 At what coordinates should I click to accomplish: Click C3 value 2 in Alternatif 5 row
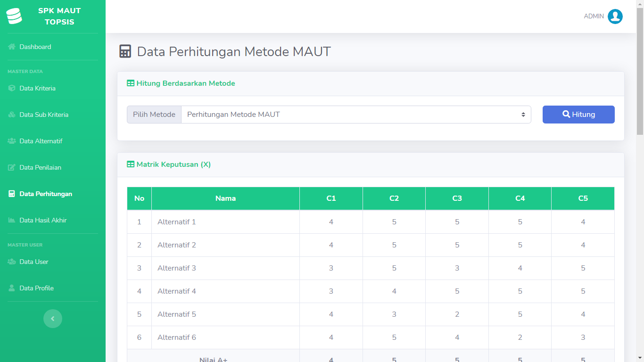(457, 314)
